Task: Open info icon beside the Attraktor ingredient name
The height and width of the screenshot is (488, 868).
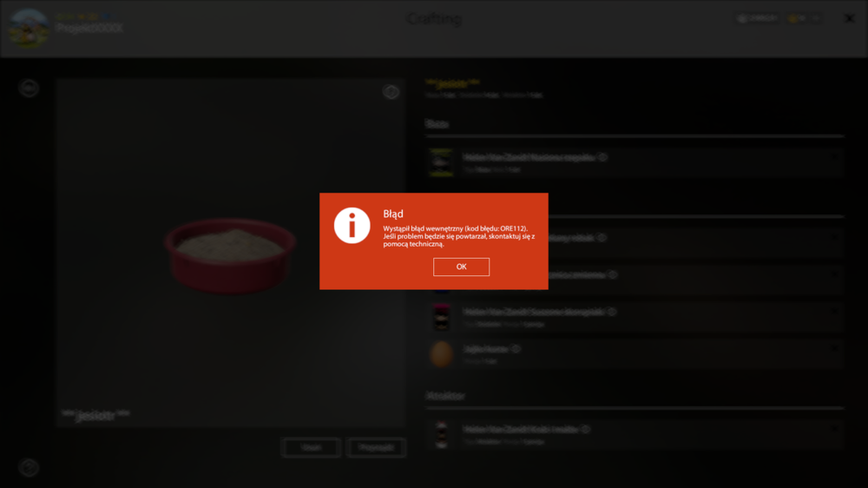Action: pyautogui.click(x=586, y=429)
